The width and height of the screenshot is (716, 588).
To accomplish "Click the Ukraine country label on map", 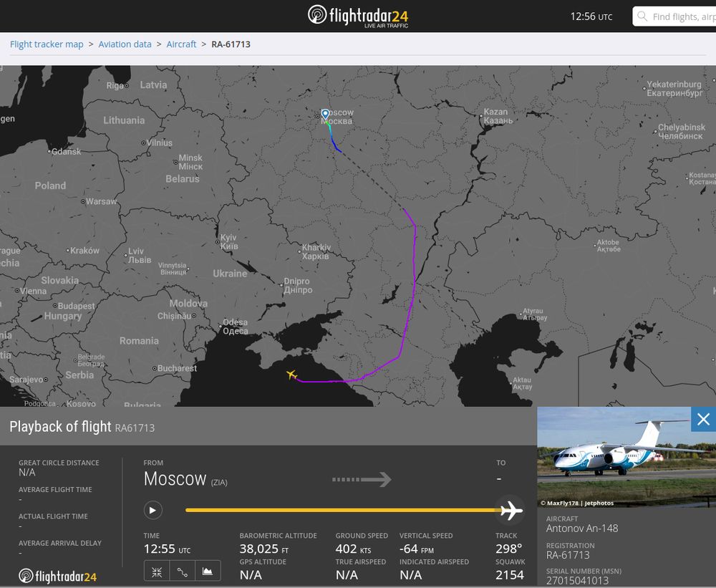I will [230, 273].
